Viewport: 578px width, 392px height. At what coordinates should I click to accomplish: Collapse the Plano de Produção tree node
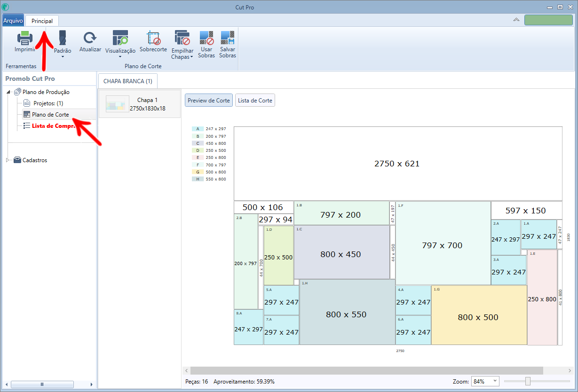(9, 92)
